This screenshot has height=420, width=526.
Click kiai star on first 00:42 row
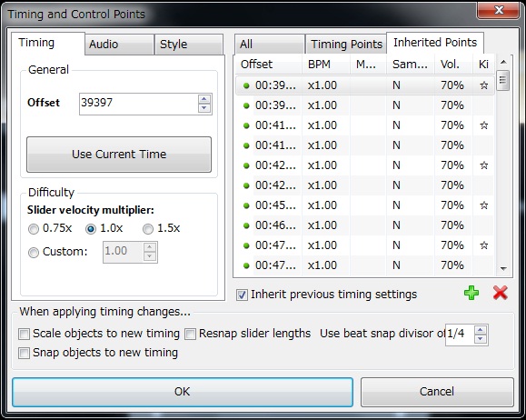tap(483, 165)
